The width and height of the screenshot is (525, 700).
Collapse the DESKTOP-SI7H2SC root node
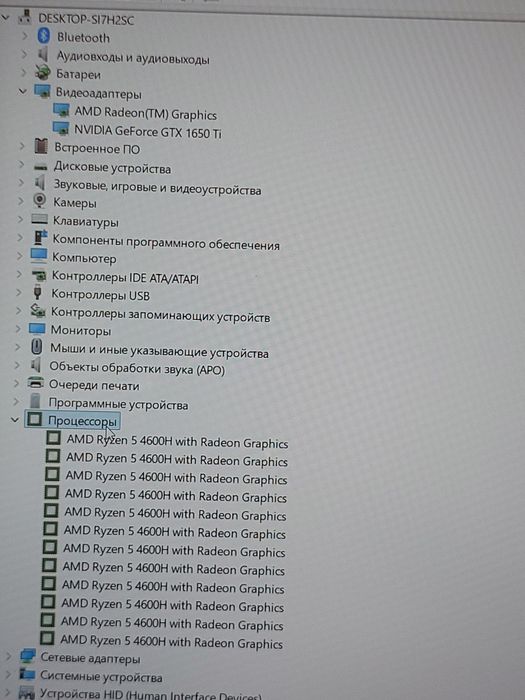6,18
